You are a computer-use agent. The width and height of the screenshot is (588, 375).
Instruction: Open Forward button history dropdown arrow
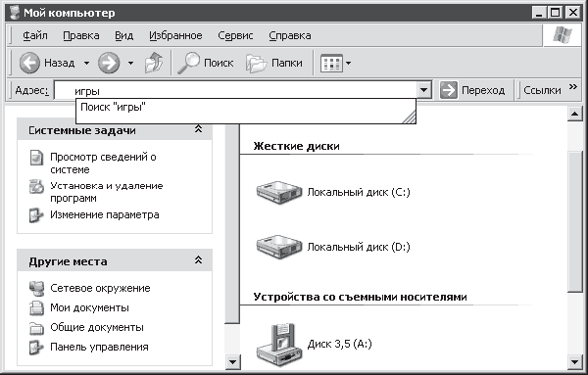coord(130,63)
